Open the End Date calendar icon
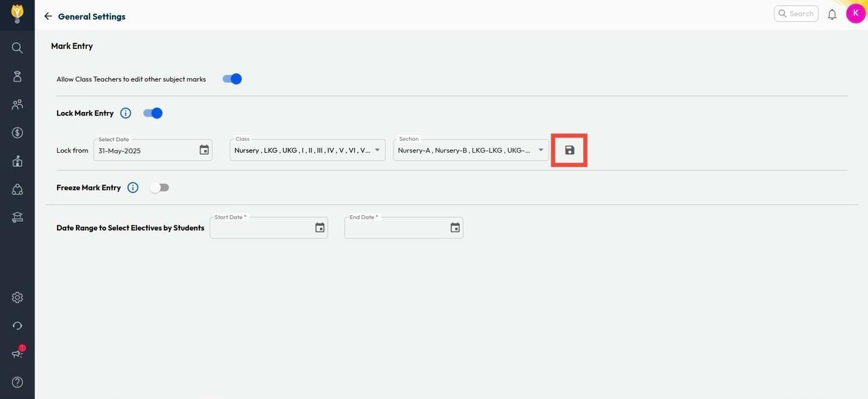The width and height of the screenshot is (868, 399). tap(455, 228)
